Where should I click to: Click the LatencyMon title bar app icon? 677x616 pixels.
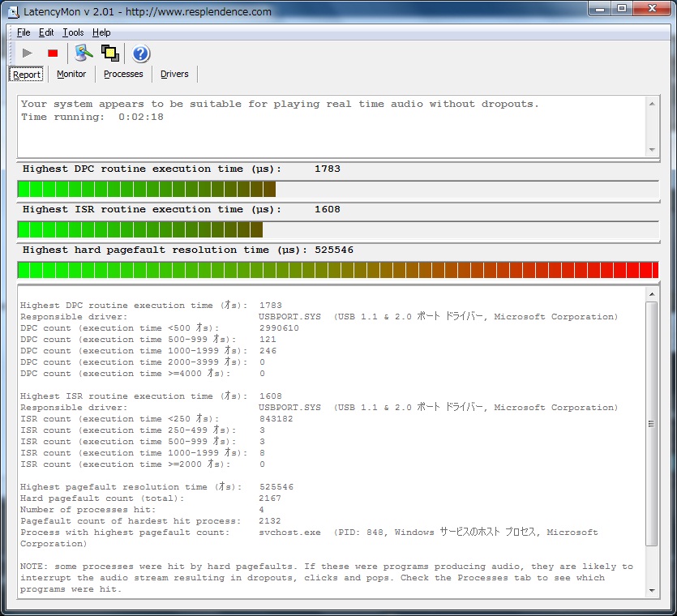14,12
